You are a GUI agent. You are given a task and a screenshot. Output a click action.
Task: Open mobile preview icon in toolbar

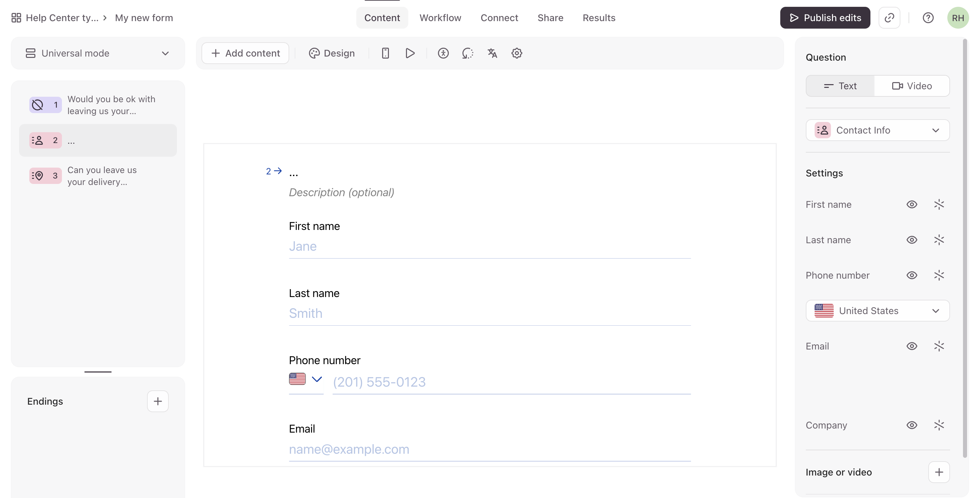[385, 53]
